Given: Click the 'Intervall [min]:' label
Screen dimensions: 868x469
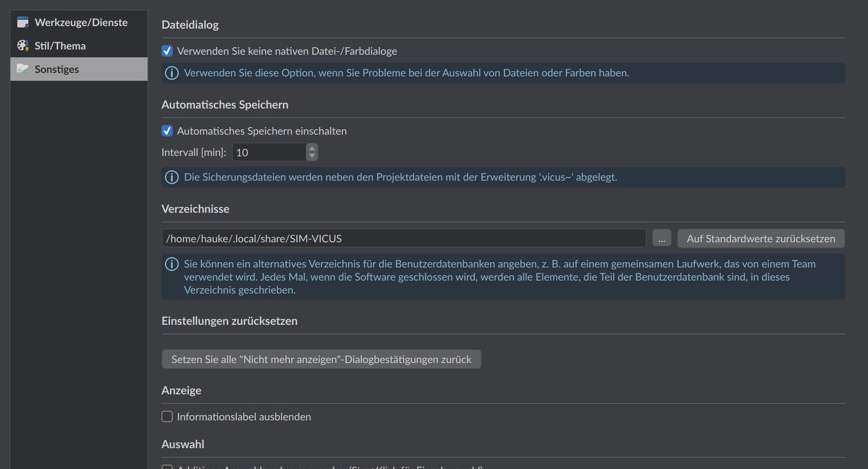Looking at the screenshot, I should [x=193, y=153].
